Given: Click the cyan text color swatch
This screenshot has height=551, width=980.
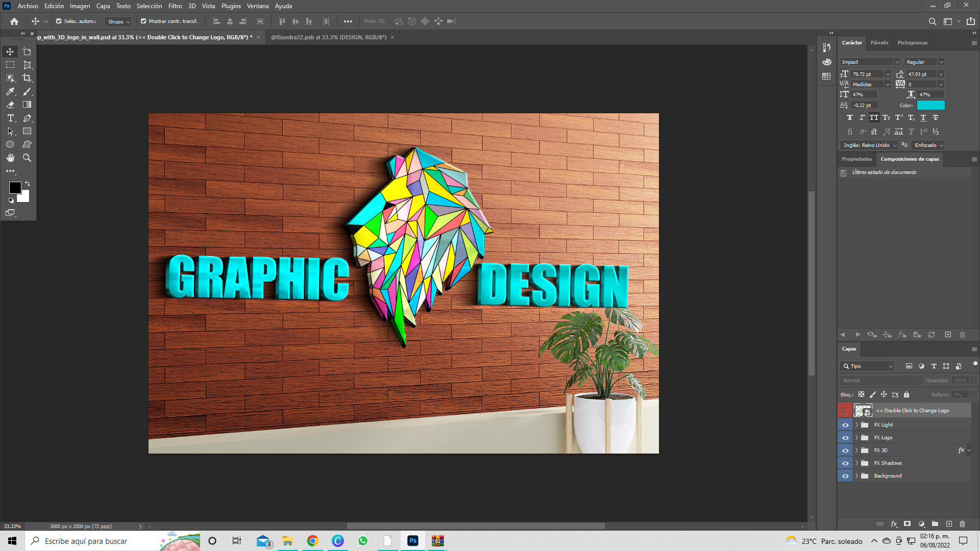Looking at the screenshot, I should 930,105.
